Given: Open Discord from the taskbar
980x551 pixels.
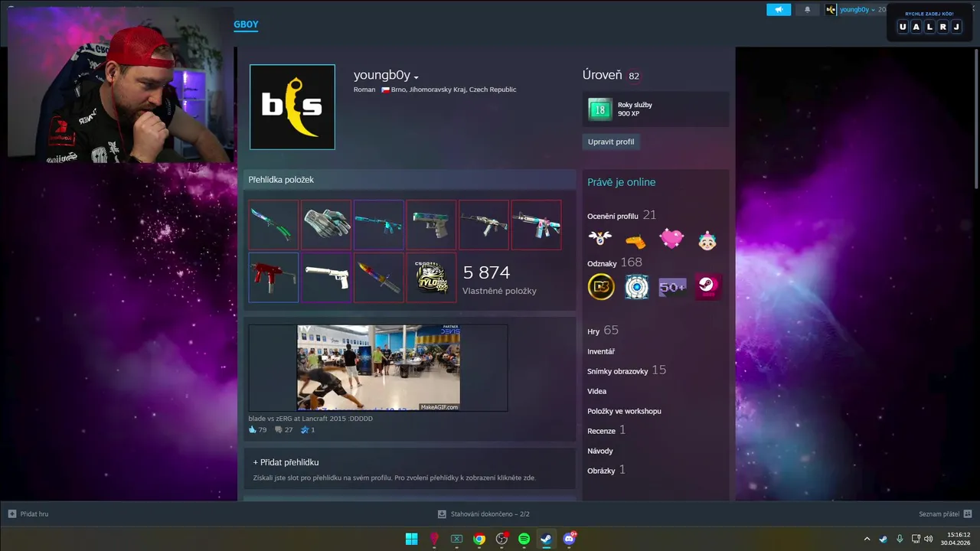Looking at the screenshot, I should tap(569, 539).
